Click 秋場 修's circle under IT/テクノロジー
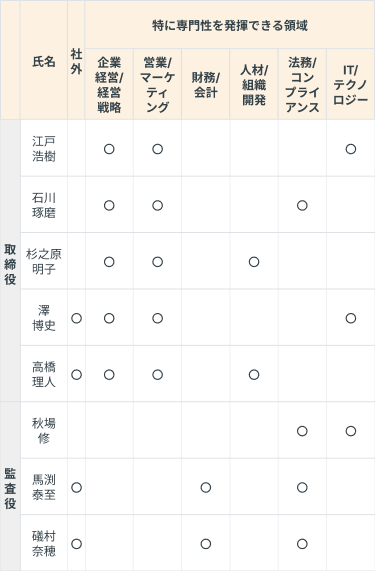The width and height of the screenshot is (375, 571). click(x=351, y=431)
